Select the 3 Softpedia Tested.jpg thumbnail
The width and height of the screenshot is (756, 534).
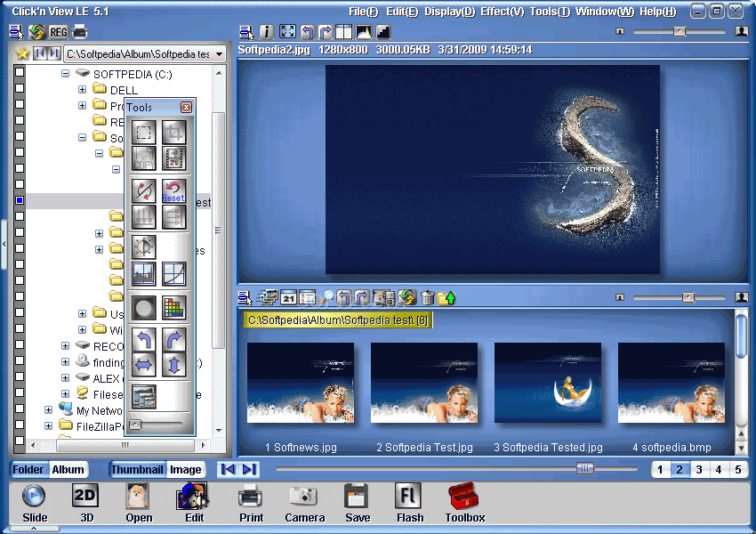click(548, 383)
